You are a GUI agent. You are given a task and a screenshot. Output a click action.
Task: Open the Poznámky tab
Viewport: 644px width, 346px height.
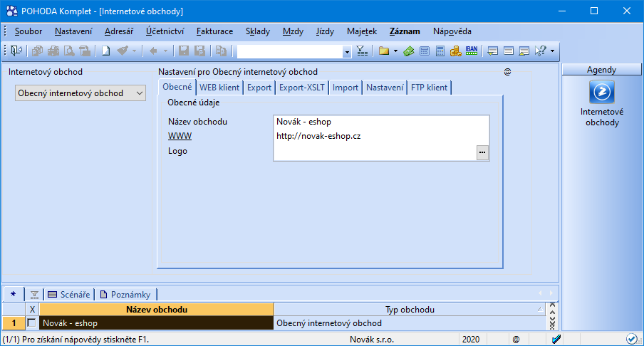pyautogui.click(x=125, y=295)
